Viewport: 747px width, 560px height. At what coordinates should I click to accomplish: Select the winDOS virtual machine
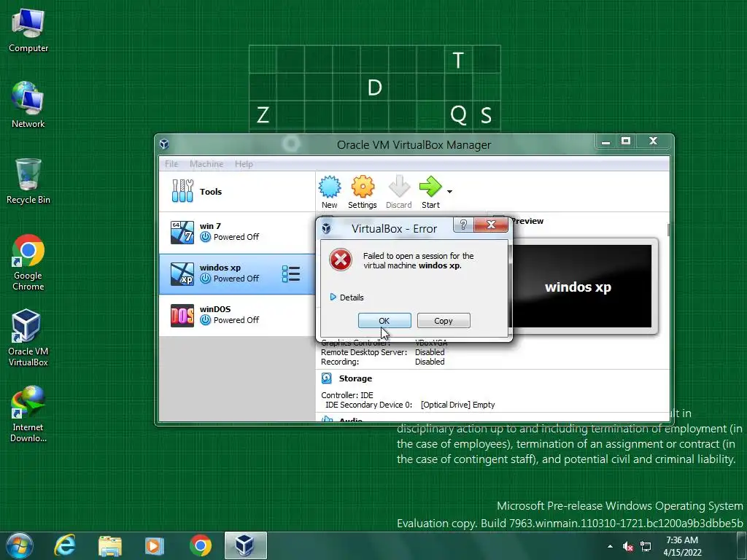click(237, 315)
